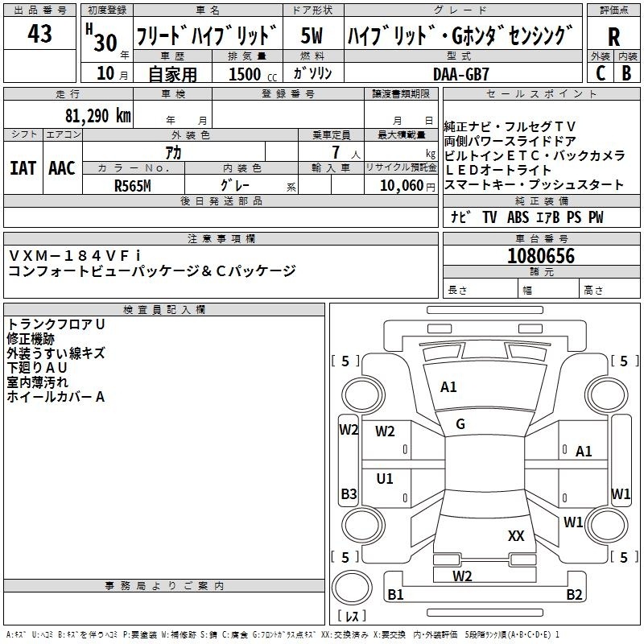
Task: Click the chassis number 1080656
Action: (x=541, y=256)
